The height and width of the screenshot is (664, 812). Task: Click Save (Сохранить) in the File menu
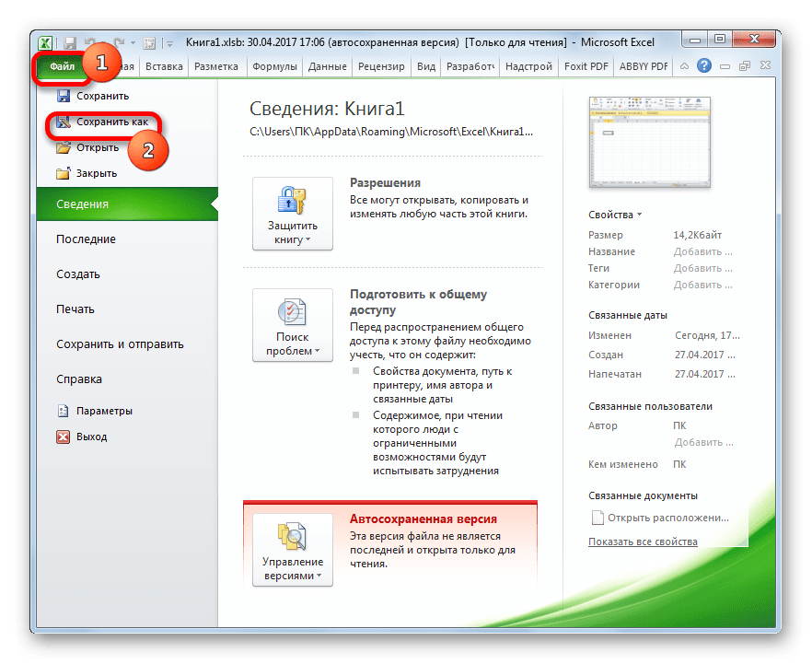[93, 96]
